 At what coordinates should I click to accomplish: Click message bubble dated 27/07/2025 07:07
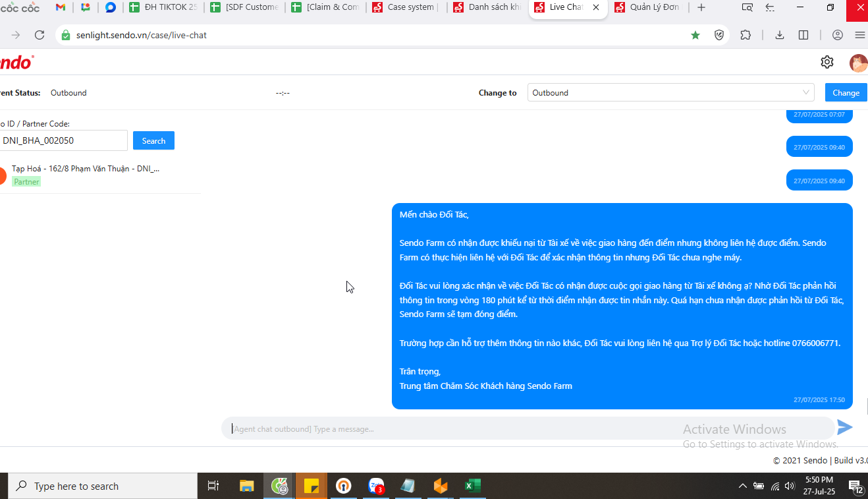point(819,115)
